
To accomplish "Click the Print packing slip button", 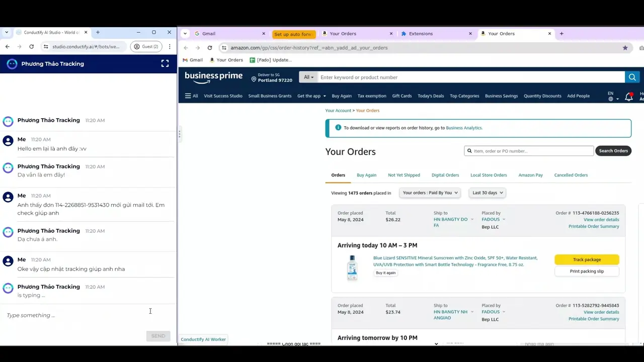I will (x=587, y=271).
